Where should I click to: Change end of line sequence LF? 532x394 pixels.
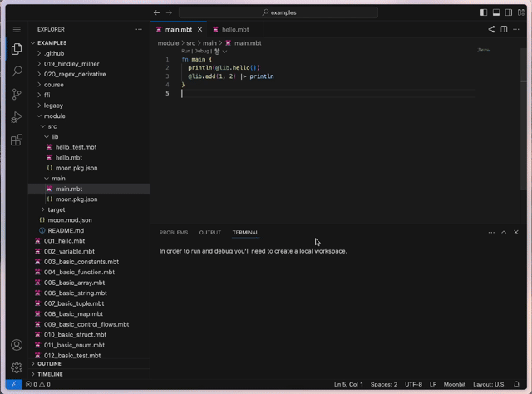433,384
